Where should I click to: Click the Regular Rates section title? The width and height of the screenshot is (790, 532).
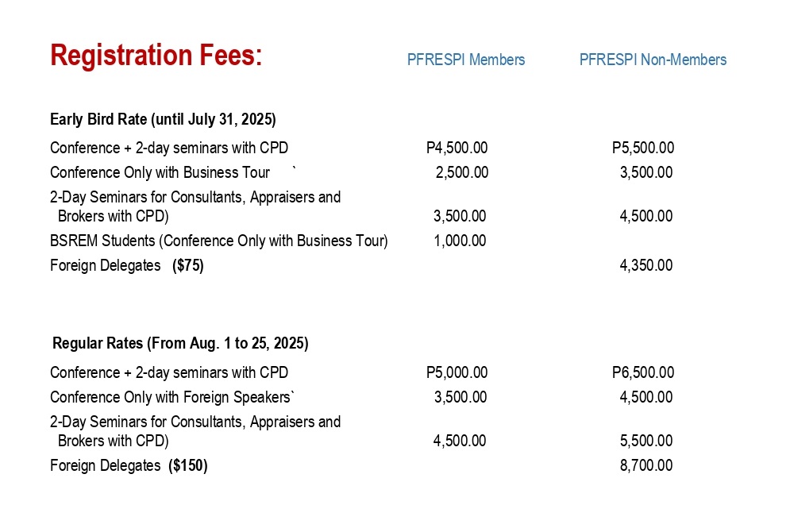click(180, 343)
